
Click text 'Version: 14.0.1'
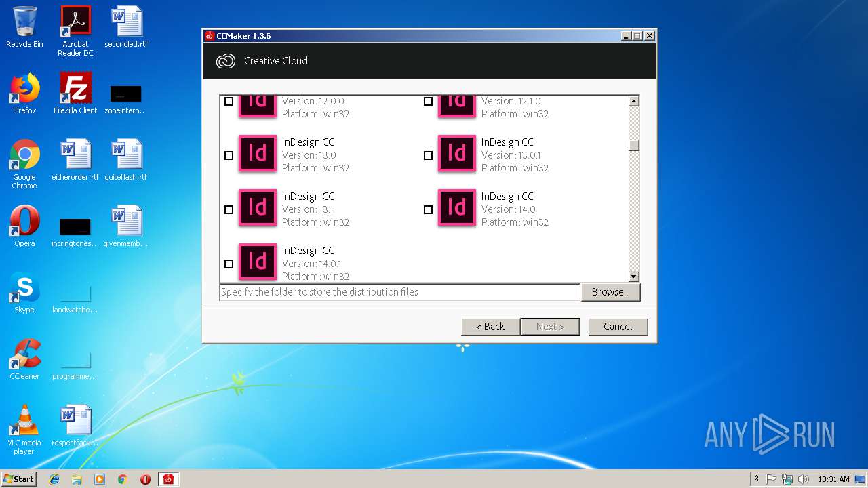coord(312,264)
